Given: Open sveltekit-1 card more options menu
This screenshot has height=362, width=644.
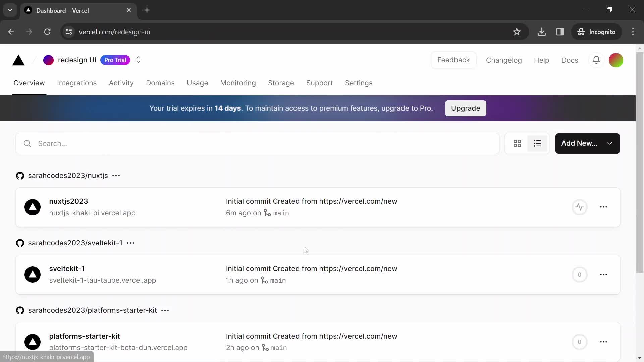Looking at the screenshot, I should [x=603, y=275].
